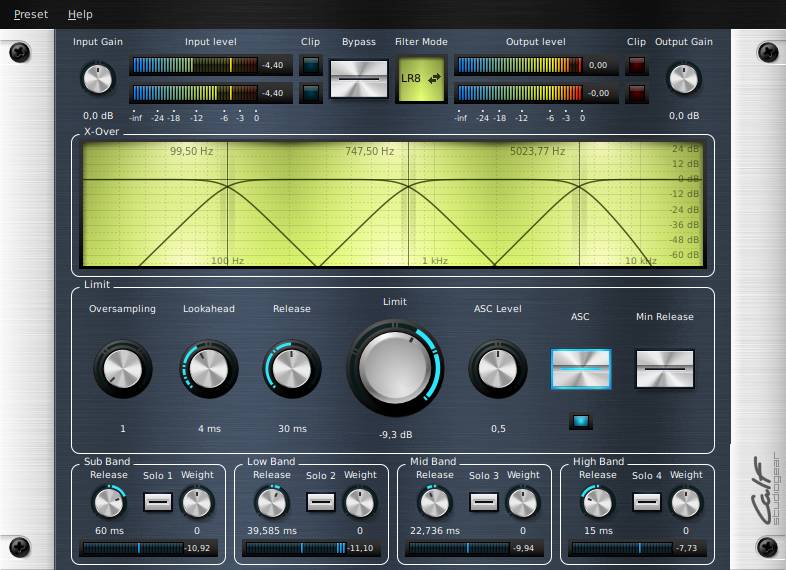Click the 22,736 ms Mid Band value
Viewport: 786px width, 570px height.
tap(435, 530)
